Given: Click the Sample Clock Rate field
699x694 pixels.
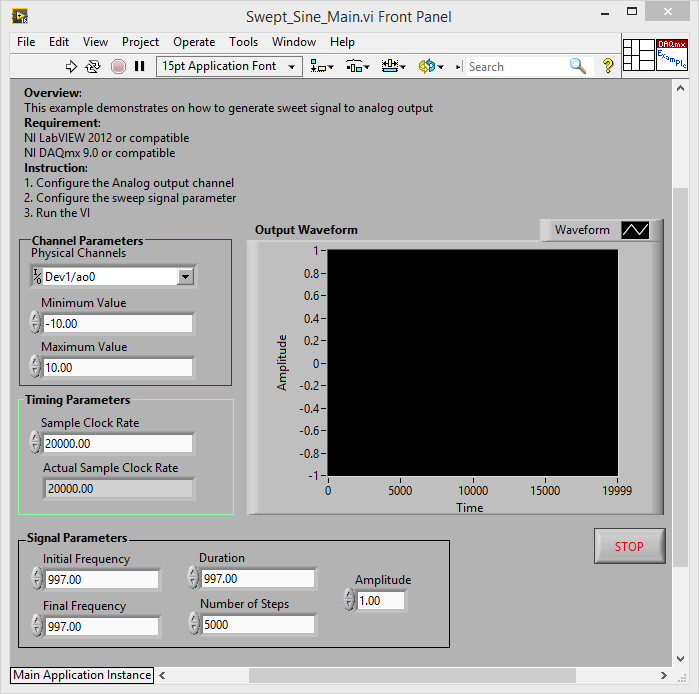Looking at the screenshot, I should [x=118, y=444].
